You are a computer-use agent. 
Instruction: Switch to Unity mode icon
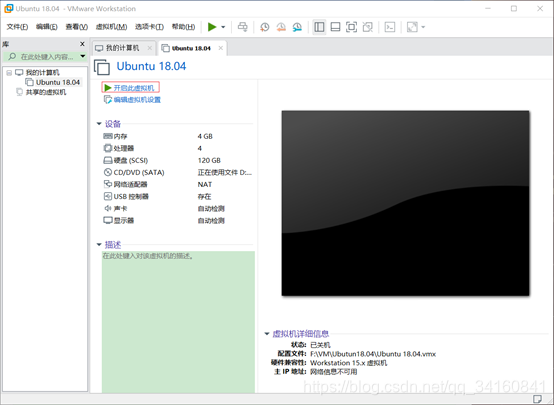click(367, 27)
